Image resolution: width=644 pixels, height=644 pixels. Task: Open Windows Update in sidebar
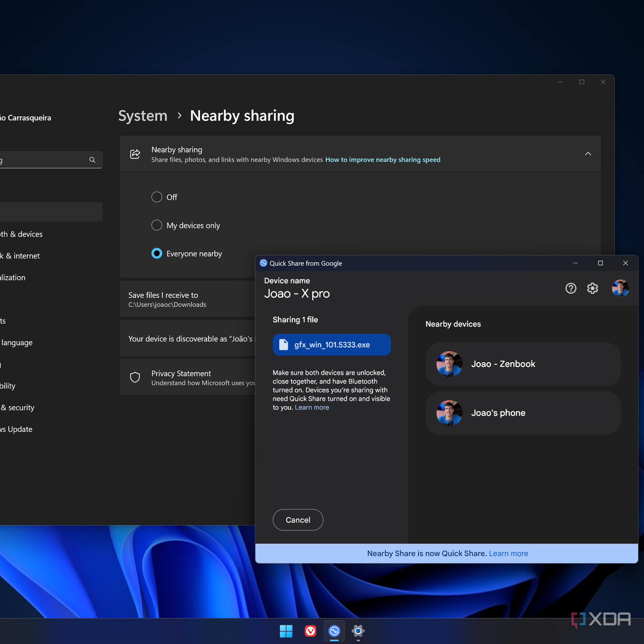17,429
